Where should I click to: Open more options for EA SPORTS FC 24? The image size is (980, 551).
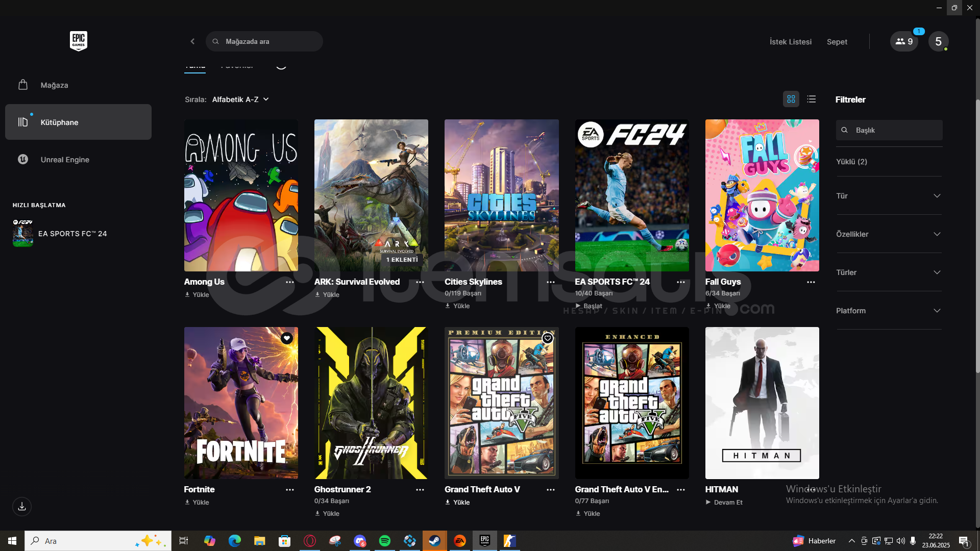coord(681,282)
